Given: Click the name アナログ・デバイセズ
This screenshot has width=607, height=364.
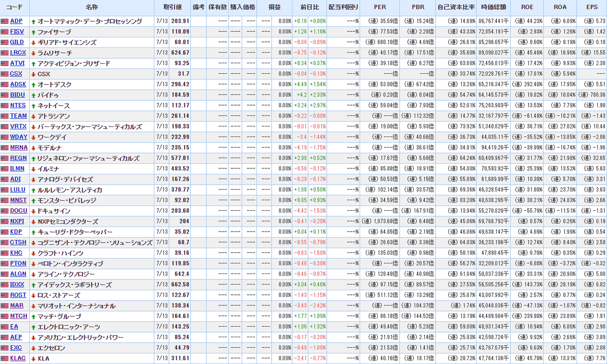Looking at the screenshot, I should (65, 179).
